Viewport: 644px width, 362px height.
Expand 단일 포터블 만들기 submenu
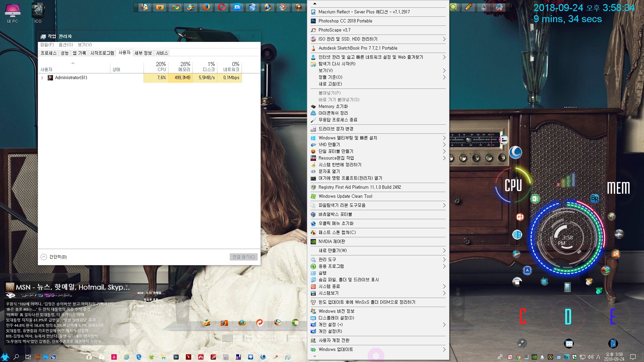378,151
